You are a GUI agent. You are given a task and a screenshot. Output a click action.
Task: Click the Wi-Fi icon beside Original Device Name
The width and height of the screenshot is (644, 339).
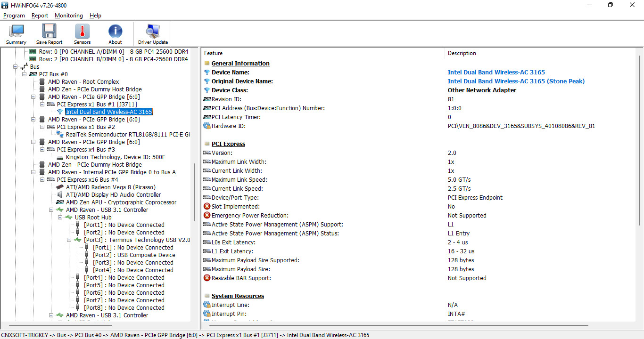pos(206,81)
